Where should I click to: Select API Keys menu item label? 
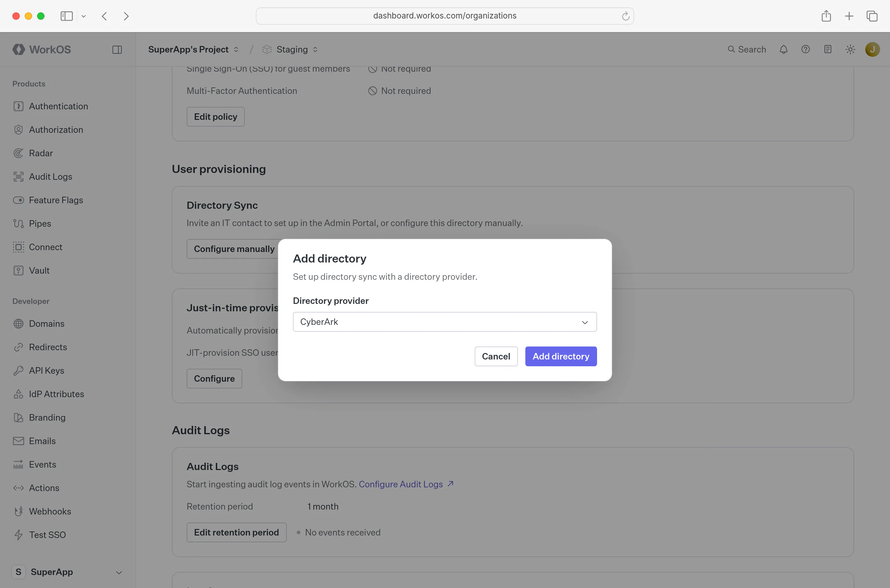pyautogui.click(x=47, y=371)
